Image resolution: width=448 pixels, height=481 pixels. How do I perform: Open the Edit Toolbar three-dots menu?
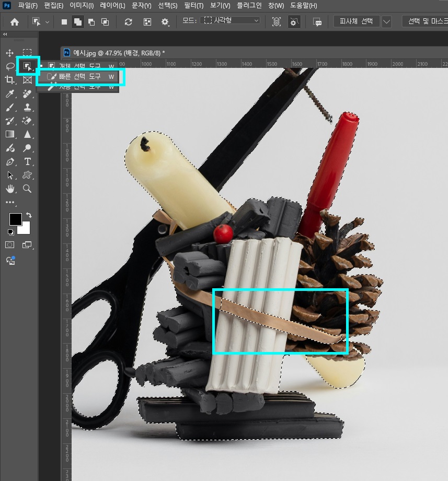[x=10, y=202]
